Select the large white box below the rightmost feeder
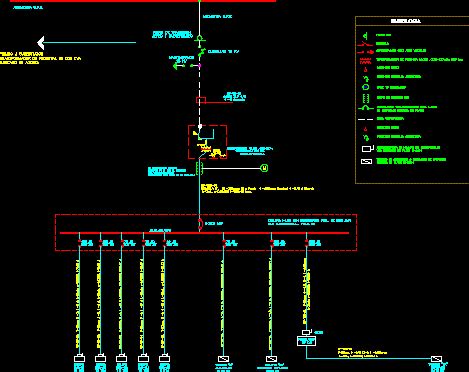 pyautogui.click(x=306, y=341)
